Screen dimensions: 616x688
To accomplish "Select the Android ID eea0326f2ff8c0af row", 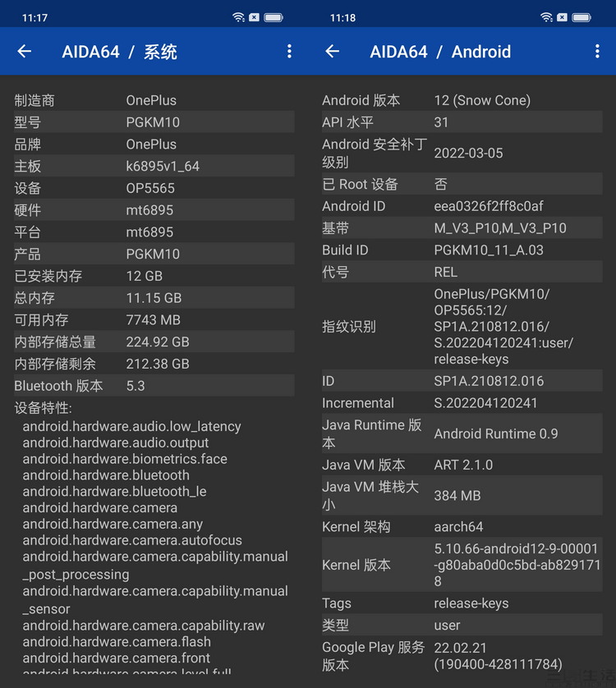I will coord(462,206).
